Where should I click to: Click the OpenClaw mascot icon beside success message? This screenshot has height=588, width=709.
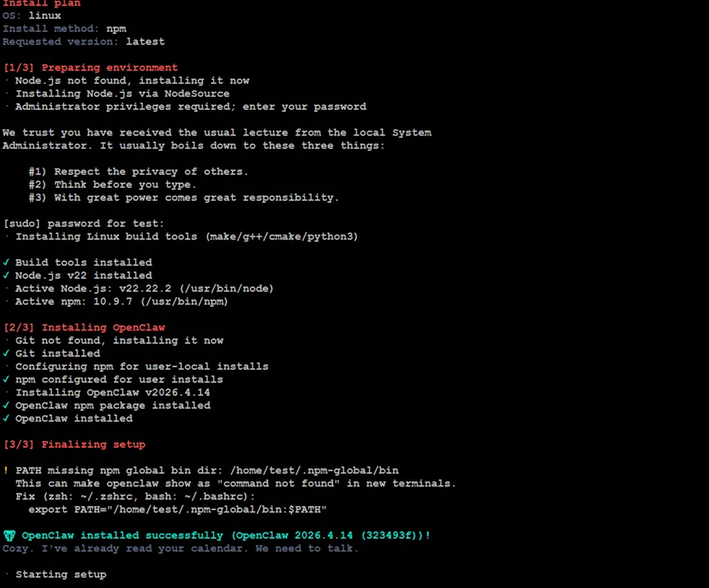point(9,536)
